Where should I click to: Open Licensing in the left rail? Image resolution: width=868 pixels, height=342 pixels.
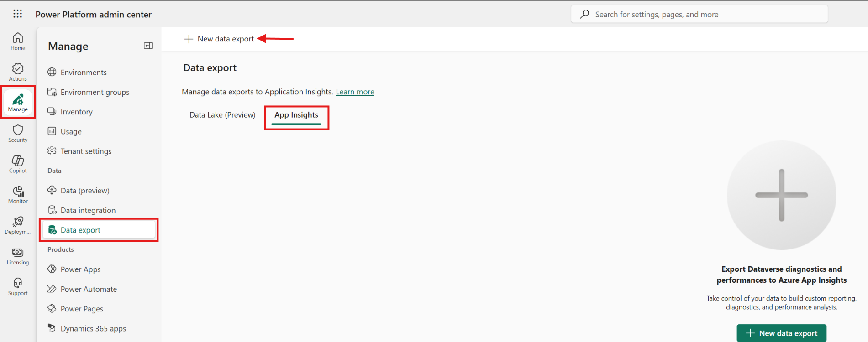point(18,256)
